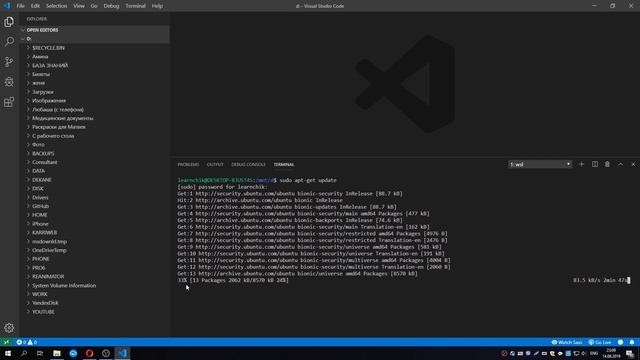Kill terminal with trash icon
Viewport: 640px width, 360px height.
tap(607, 164)
